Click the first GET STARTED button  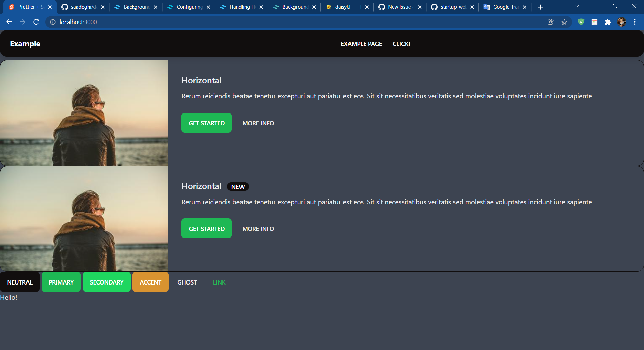[206, 123]
